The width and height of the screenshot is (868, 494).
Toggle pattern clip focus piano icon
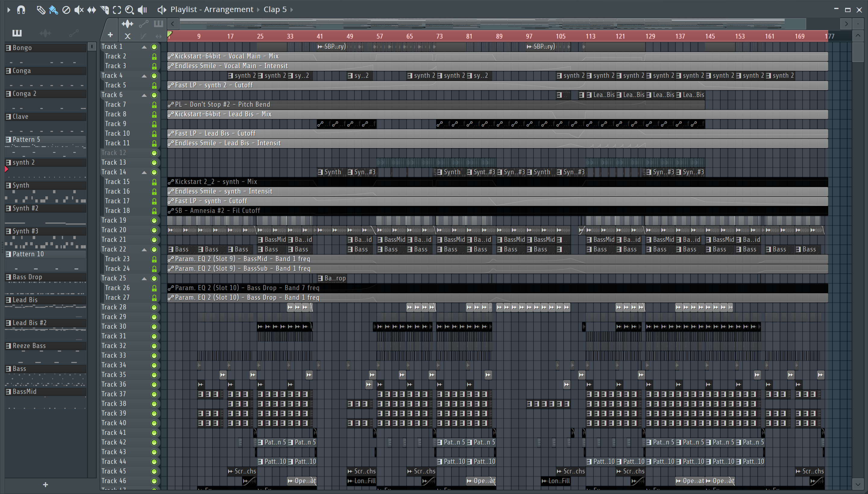click(x=158, y=24)
